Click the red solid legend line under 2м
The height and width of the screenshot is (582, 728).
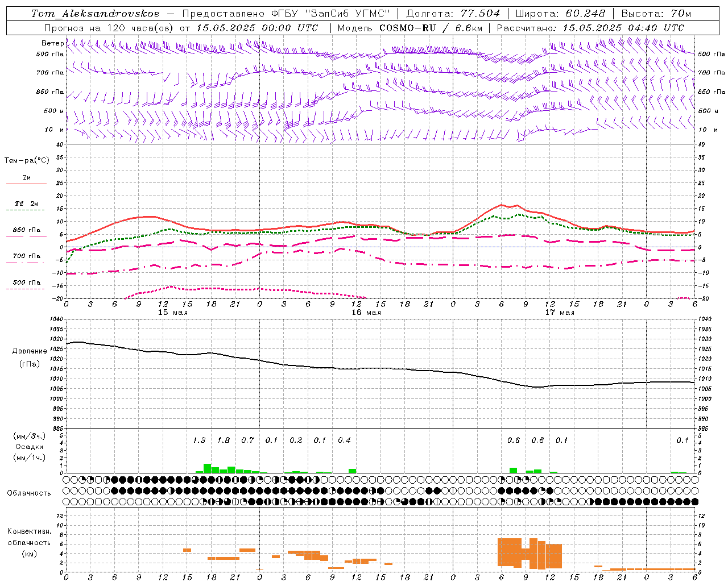pyautogui.click(x=26, y=184)
